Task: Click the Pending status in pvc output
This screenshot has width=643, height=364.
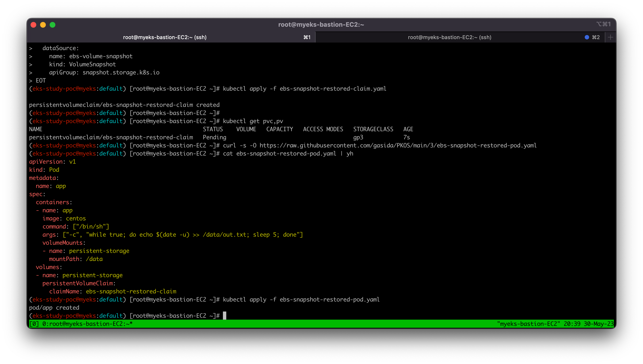Action: coord(214,137)
